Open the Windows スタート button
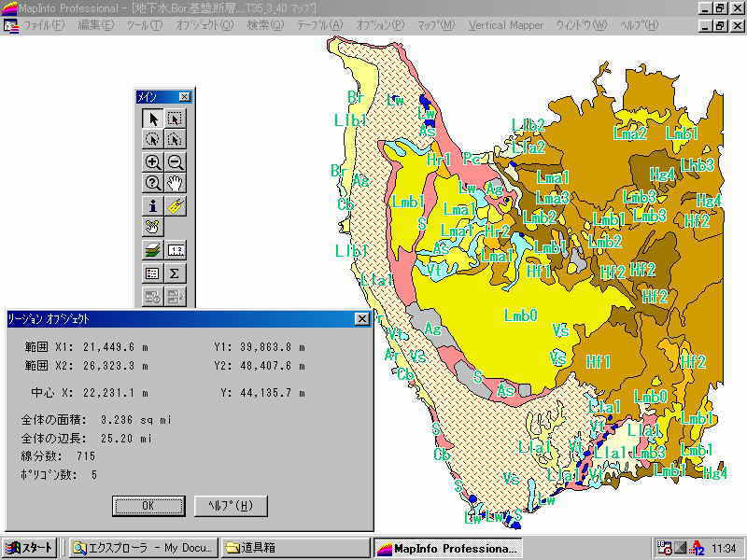The height and width of the screenshot is (560, 747). click(31, 548)
